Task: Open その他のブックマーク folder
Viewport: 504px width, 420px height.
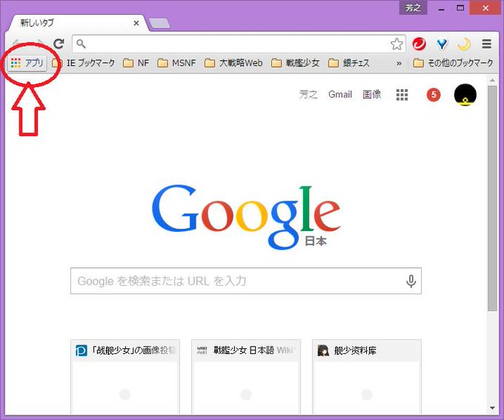Action: point(453,63)
